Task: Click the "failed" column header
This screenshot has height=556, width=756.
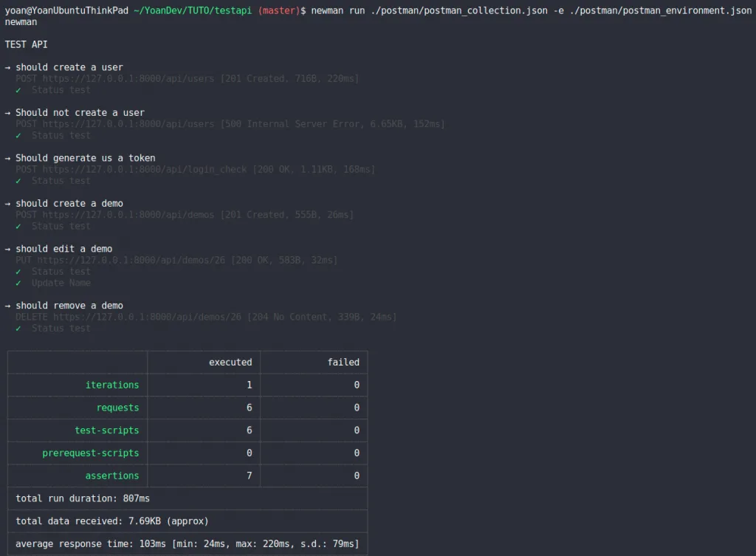Action: pyautogui.click(x=343, y=363)
